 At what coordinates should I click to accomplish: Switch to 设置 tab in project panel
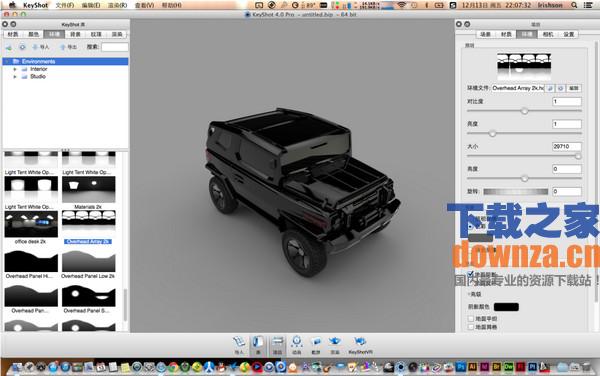(569, 34)
